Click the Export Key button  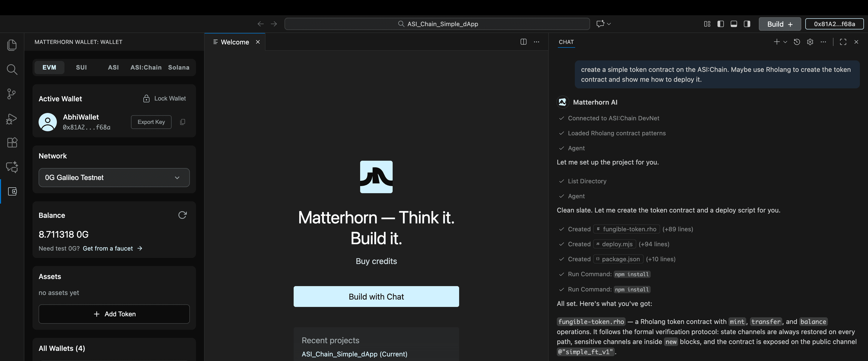pos(151,122)
